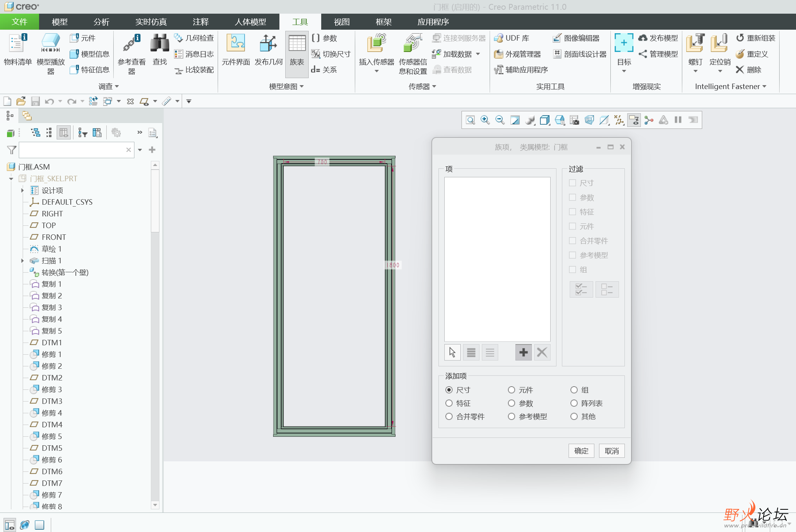This screenshot has width=796, height=532.
Task: Click the 删除 delete fastener icon
Action: coord(748,70)
